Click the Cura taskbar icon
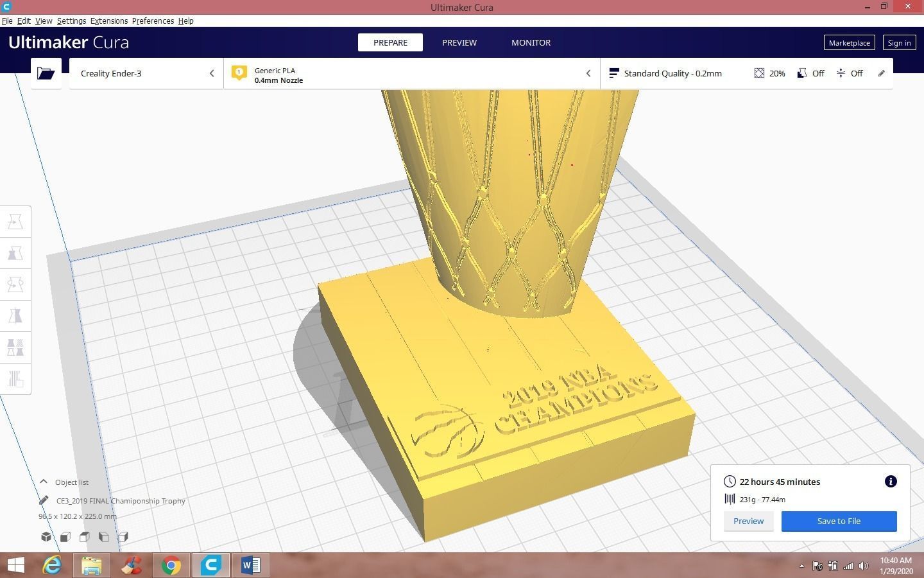The height and width of the screenshot is (578, 924). (210, 565)
